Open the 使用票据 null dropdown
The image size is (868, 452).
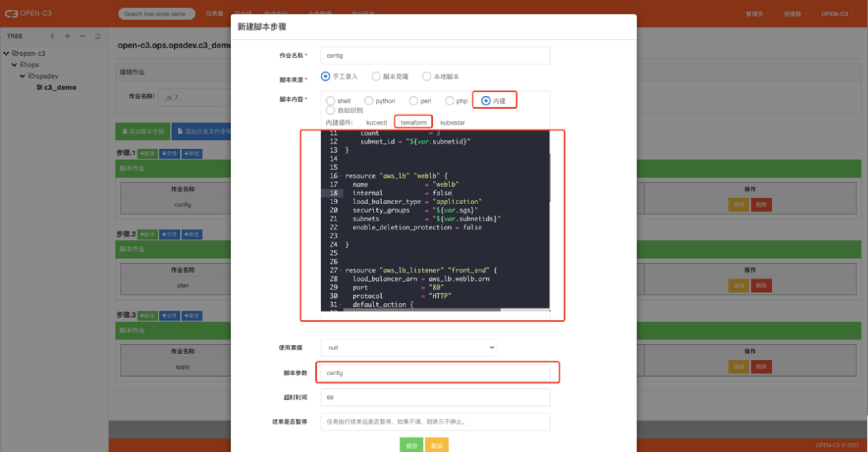tap(408, 347)
